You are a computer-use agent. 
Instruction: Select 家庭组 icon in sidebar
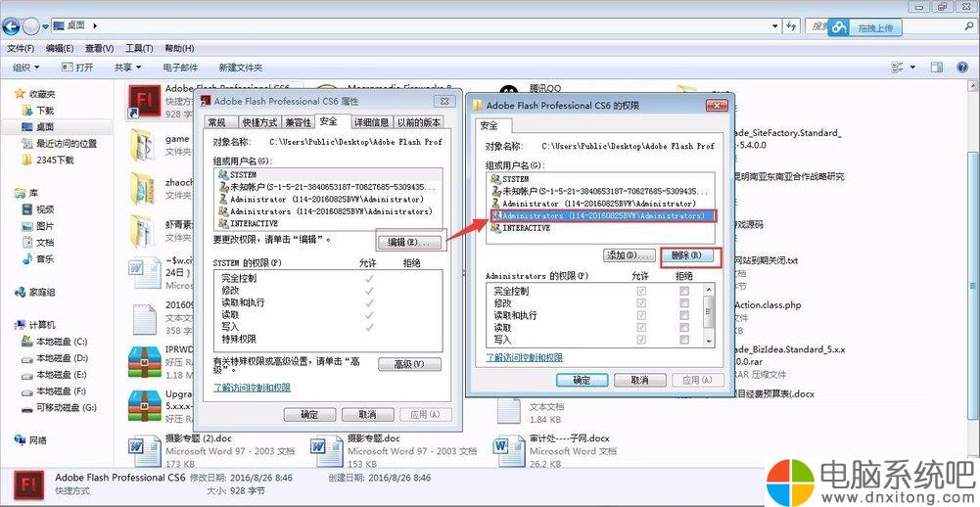tap(20, 292)
